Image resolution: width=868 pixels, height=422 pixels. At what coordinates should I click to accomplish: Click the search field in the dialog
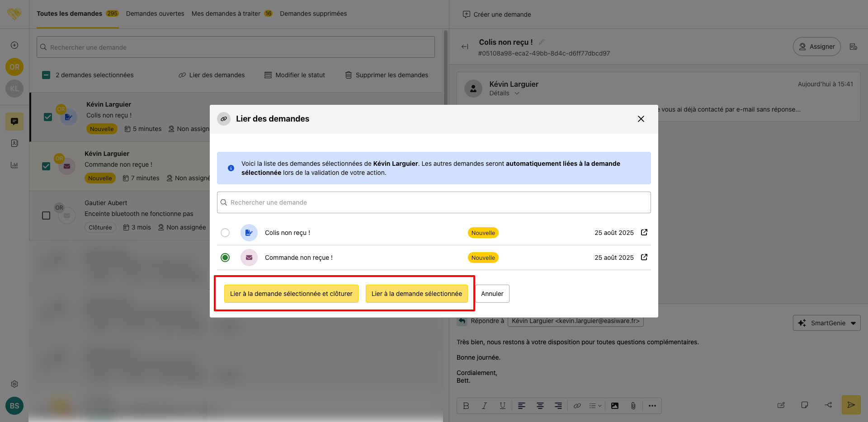point(434,202)
